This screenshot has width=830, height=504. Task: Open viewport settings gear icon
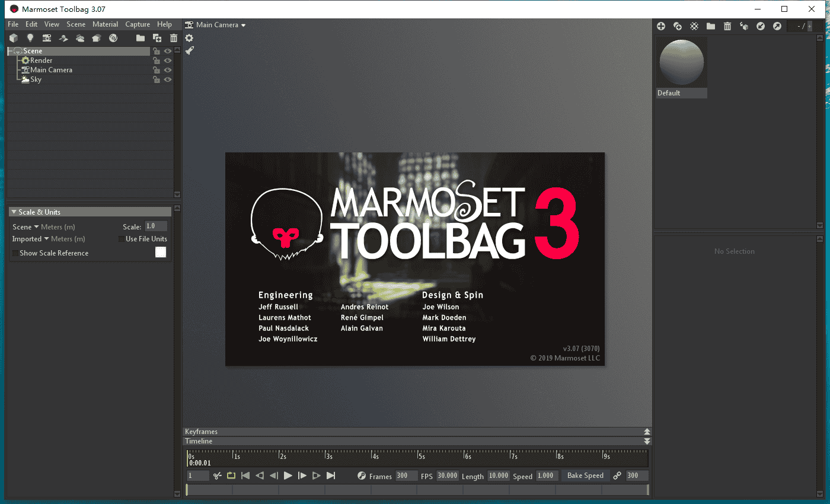pyautogui.click(x=189, y=38)
